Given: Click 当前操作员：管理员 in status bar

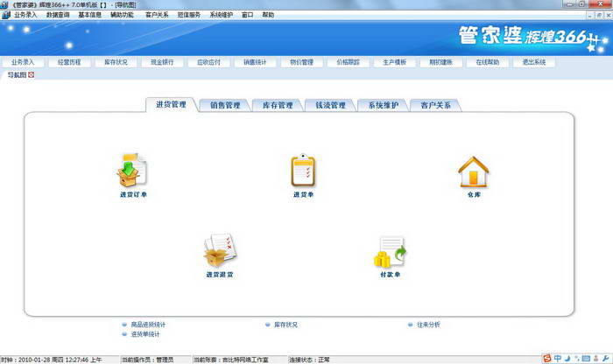Looking at the screenshot, I should pos(147,360).
